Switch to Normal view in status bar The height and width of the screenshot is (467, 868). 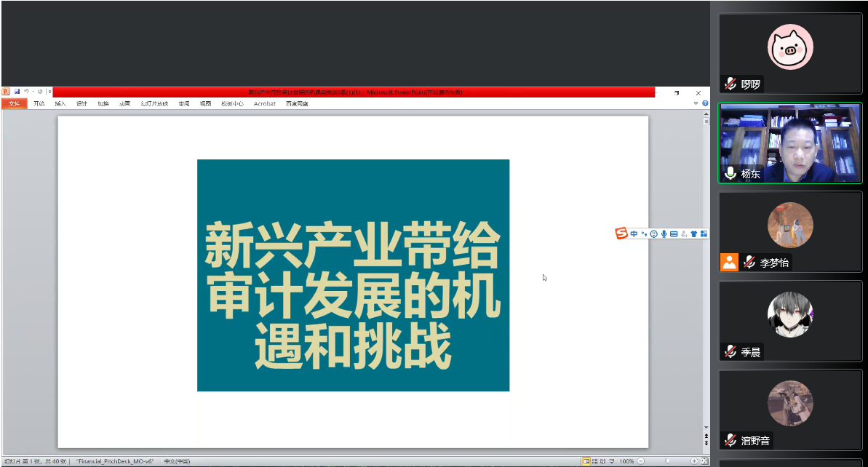tap(586, 461)
